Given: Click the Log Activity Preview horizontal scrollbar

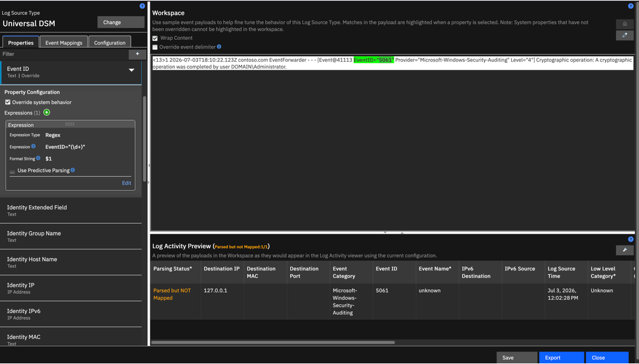Looking at the screenshot, I should point(273,342).
